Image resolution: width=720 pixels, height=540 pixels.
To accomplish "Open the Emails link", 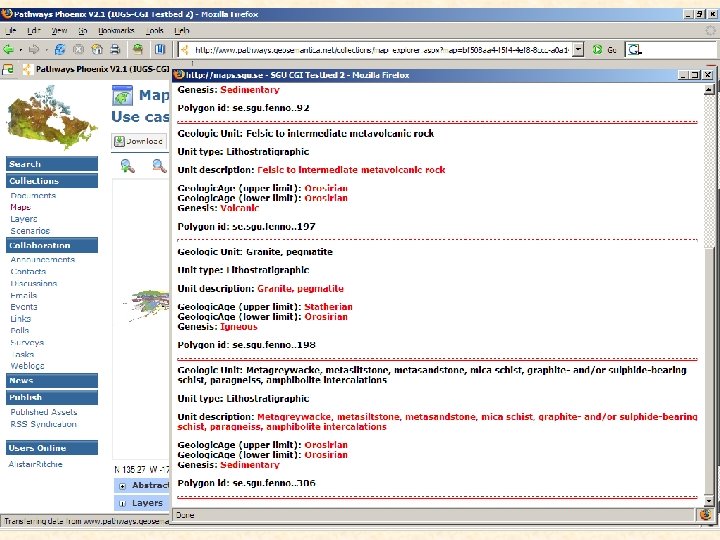I will (x=23, y=295).
